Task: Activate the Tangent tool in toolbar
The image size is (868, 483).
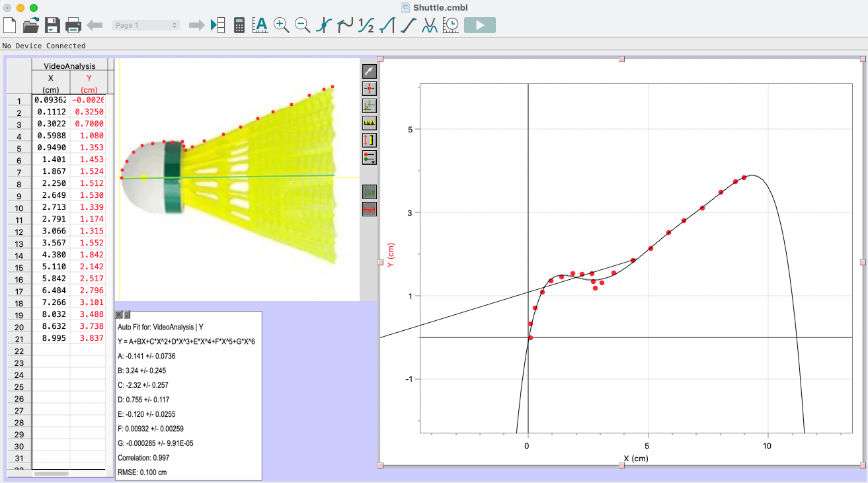Action: pos(344,25)
